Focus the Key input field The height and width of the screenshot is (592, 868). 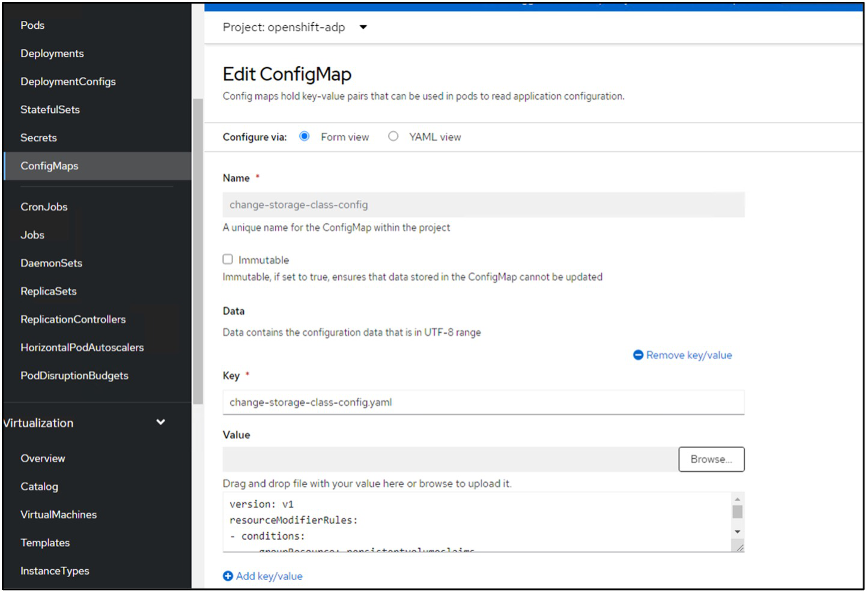(484, 402)
